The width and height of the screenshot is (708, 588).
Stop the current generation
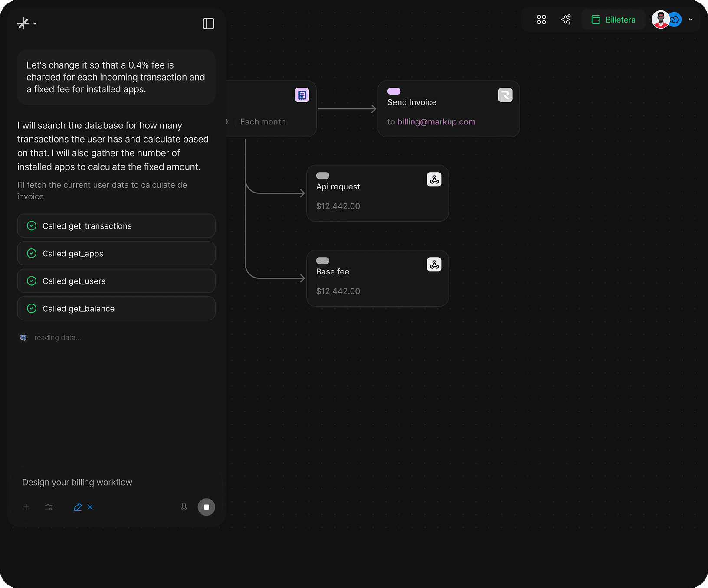coord(206,507)
